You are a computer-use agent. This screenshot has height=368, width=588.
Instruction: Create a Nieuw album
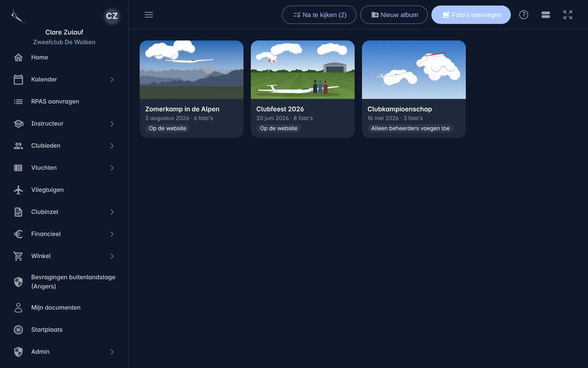point(394,15)
